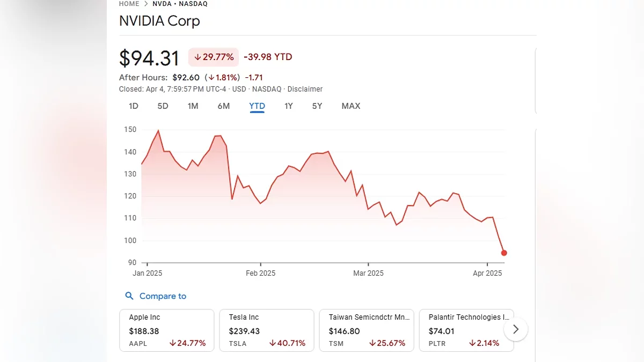Select the 1M chart range

193,106
